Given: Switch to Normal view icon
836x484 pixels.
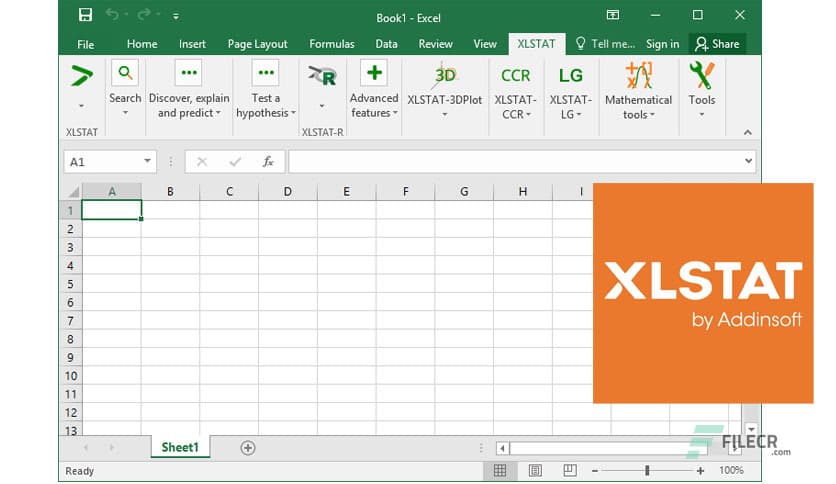Looking at the screenshot, I should click(x=500, y=470).
